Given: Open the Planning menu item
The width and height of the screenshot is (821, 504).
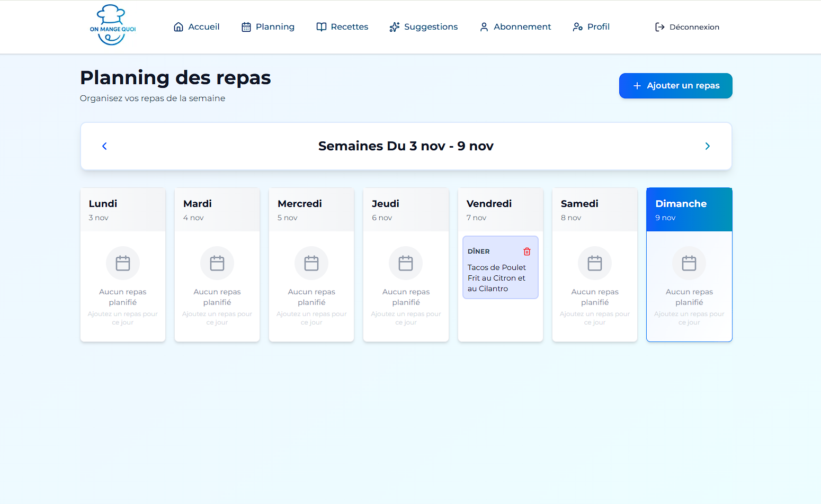Looking at the screenshot, I should point(268,27).
